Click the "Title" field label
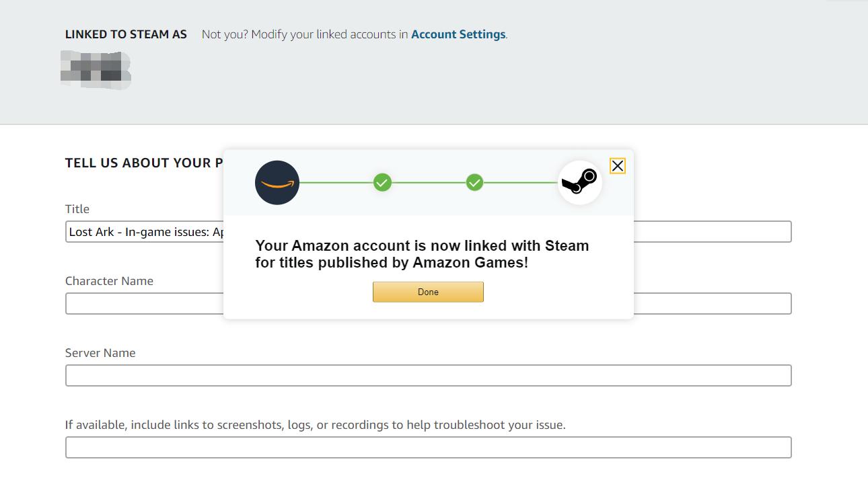The image size is (868, 482). coord(77,209)
